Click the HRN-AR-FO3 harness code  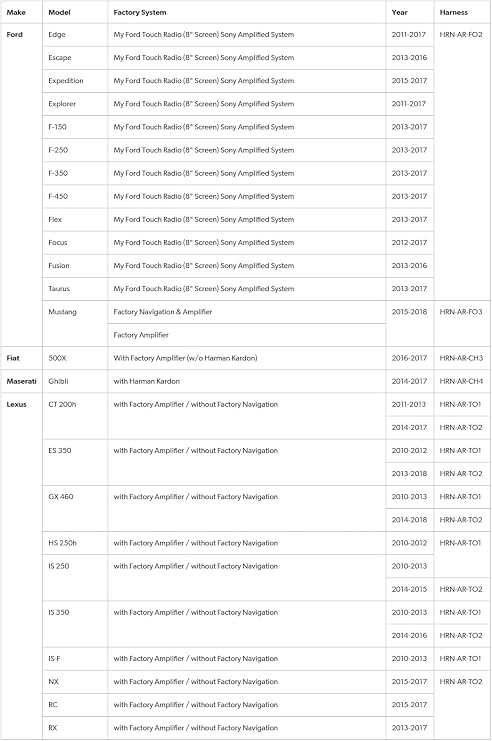[461, 312]
